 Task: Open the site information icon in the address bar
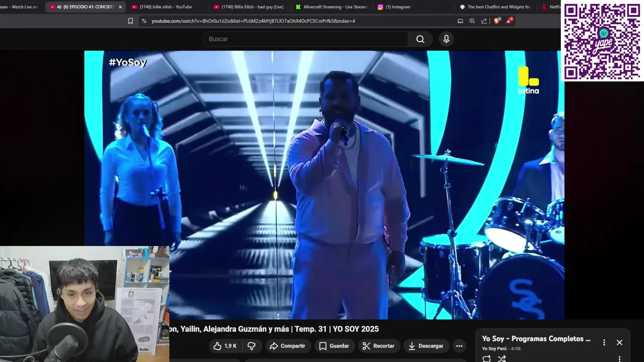144,21
